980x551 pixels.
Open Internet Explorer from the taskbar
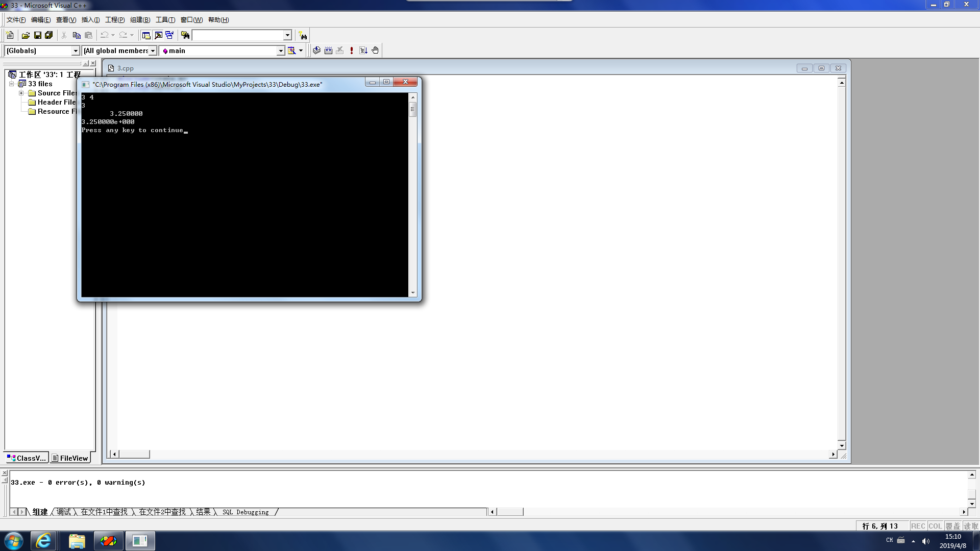(43, 541)
